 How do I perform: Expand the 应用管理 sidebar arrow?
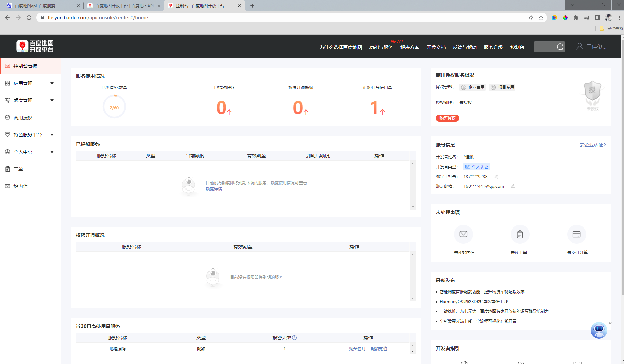click(52, 83)
